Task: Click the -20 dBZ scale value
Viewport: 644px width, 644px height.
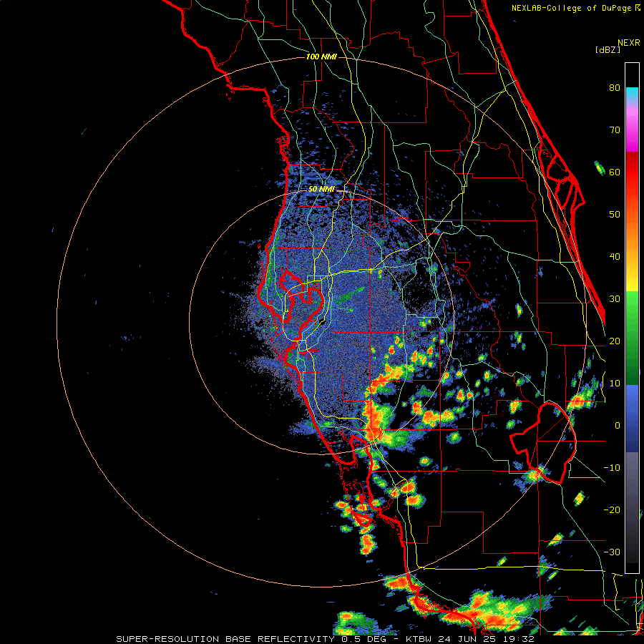Action: point(612,510)
